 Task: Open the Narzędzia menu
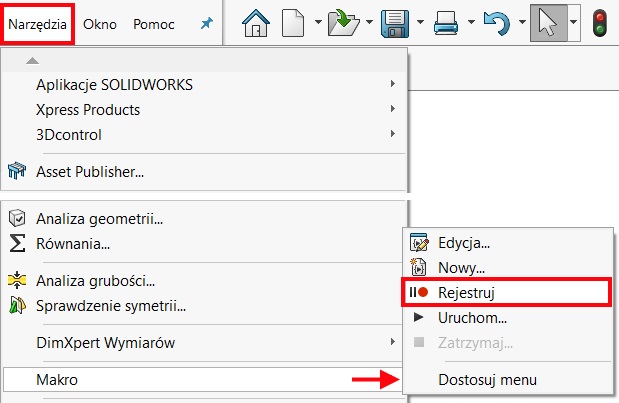click(x=37, y=24)
